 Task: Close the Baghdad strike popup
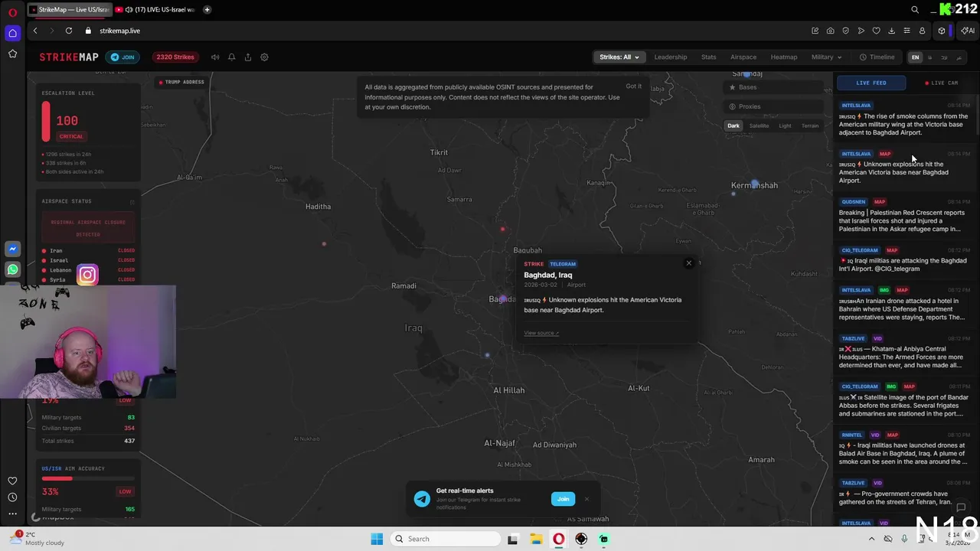pyautogui.click(x=688, y=263)
